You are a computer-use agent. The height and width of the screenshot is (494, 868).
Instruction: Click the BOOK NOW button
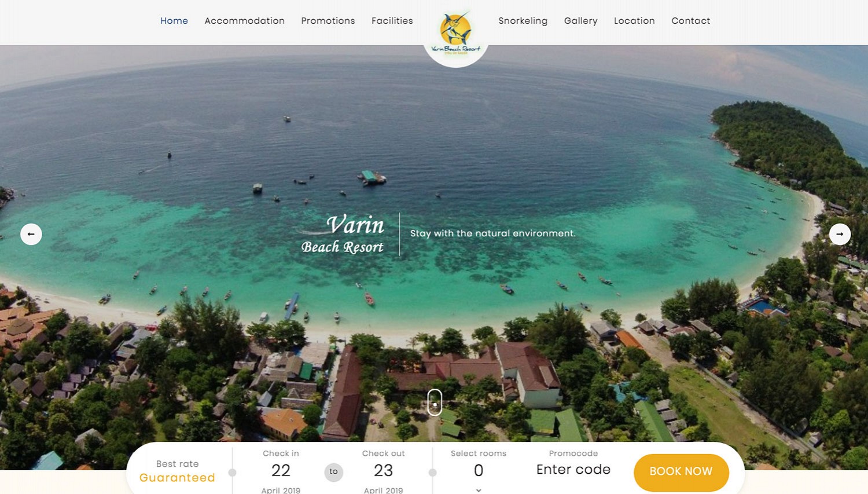(681, 472)
